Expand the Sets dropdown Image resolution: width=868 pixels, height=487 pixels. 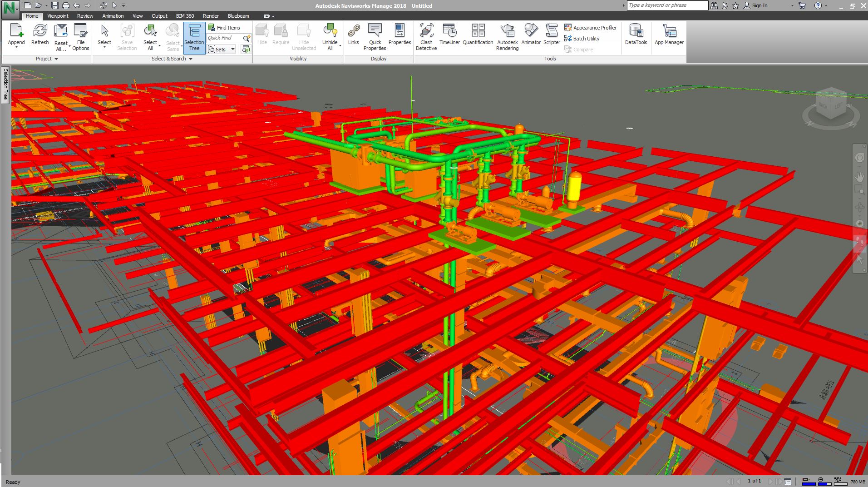point(233,49)
